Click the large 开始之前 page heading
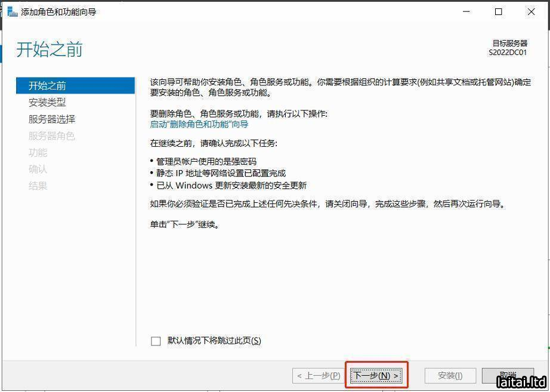550x392 pixels. 50,49
